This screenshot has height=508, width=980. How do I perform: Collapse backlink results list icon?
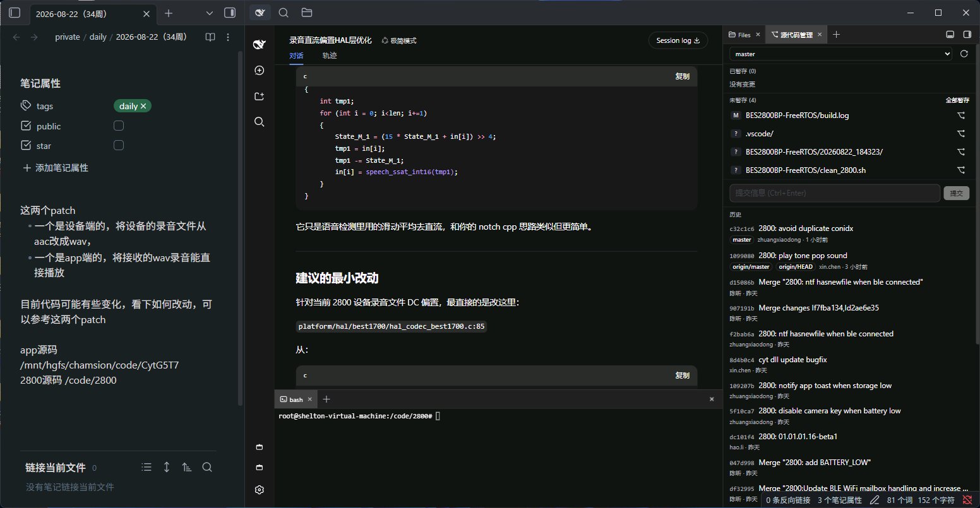pyautogui.click(x=146, y=468)
